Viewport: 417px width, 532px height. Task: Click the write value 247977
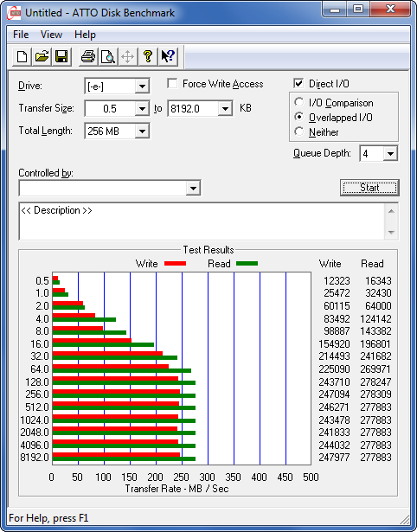pos(334,458)
